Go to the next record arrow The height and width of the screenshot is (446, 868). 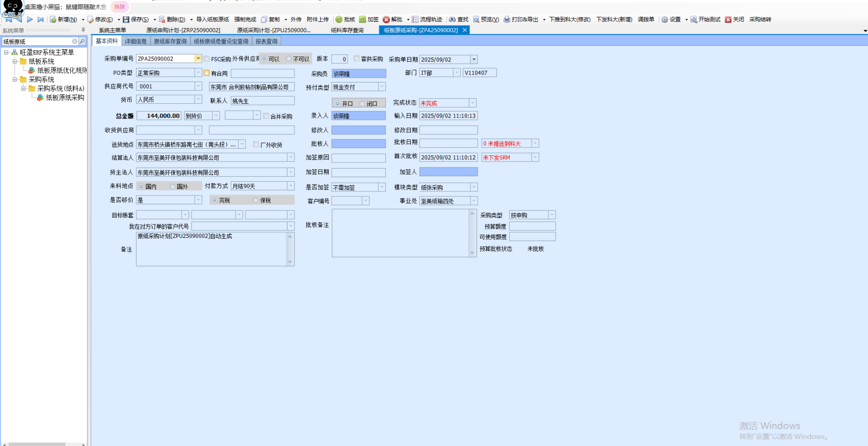pyautogui.click(x=30, y=19)
